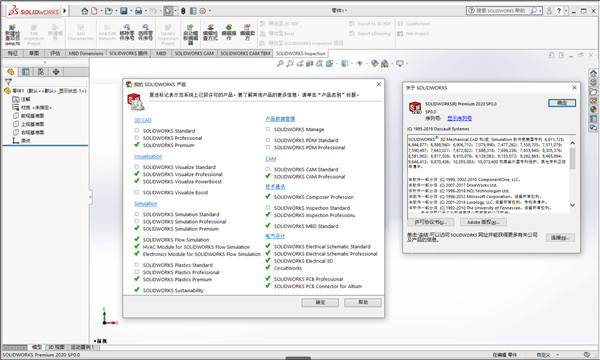Screen dimensions: 600x360
Task: Toggle SOLIDWORKS CAM Standard checkbox
Action: coord(267,169)
